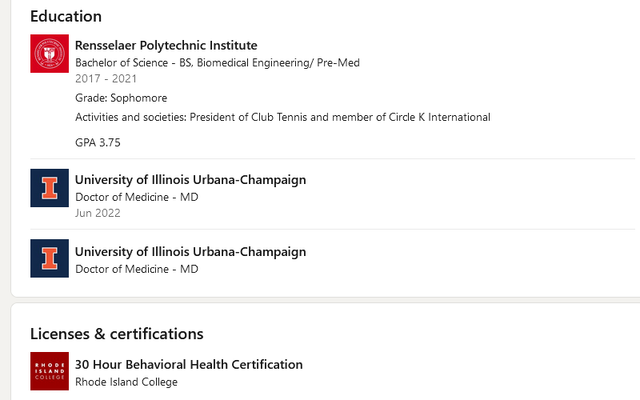Click the GPA 3.75 description
Viewport: 640px width, 400px height.
click(x=98, y=142)
